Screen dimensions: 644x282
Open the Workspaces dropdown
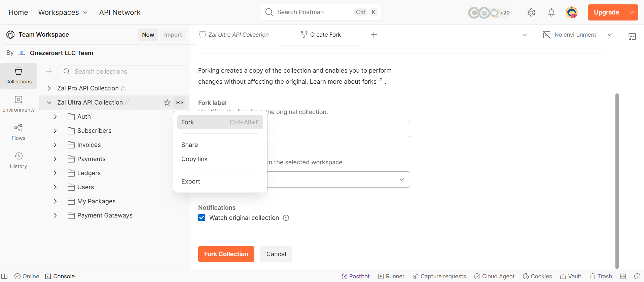[x=63, y=12]
